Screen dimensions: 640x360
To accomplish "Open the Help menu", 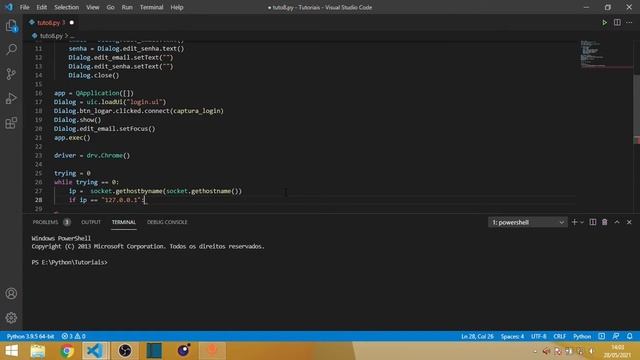I will click(x=177, y=7).
